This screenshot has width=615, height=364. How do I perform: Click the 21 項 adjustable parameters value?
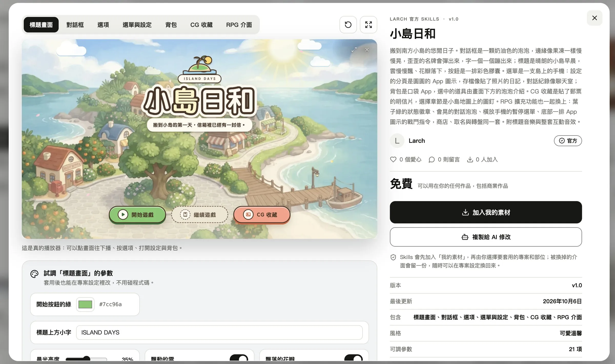pyautogui.click(x=575, y=349)
